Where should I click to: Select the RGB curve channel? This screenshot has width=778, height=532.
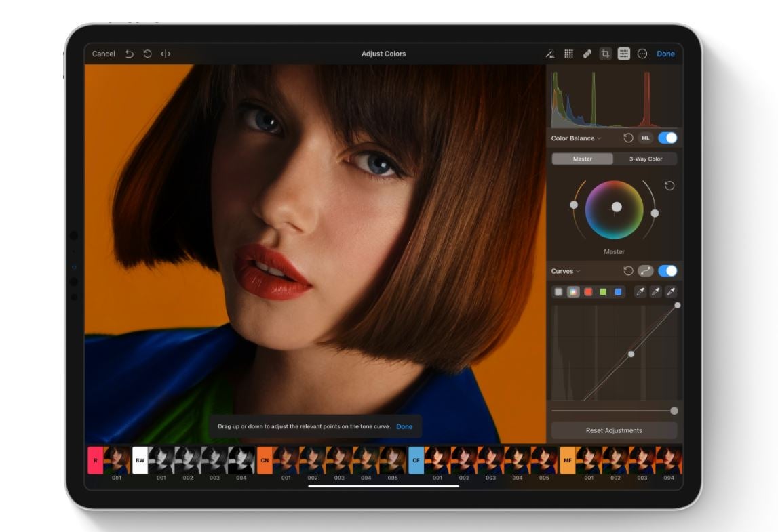pos(573,292)
